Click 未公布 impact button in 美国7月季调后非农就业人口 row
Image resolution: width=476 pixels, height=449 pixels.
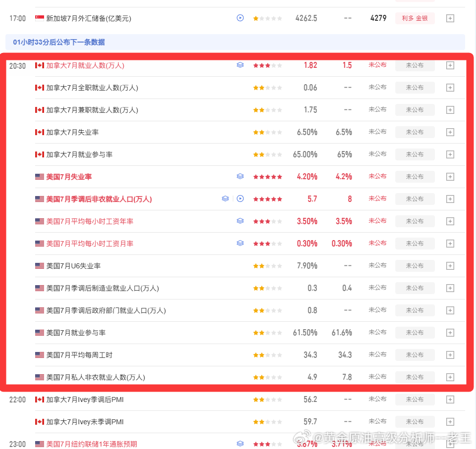pos(415,199)
